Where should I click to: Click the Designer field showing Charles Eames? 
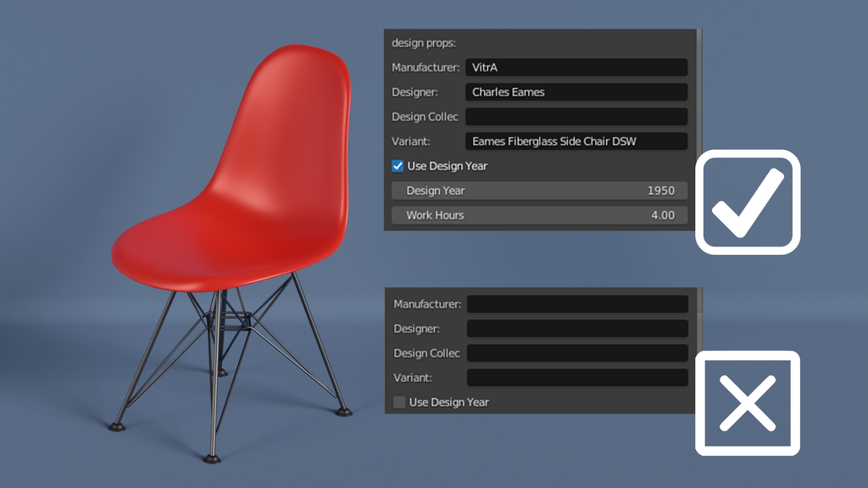[576, 91]
